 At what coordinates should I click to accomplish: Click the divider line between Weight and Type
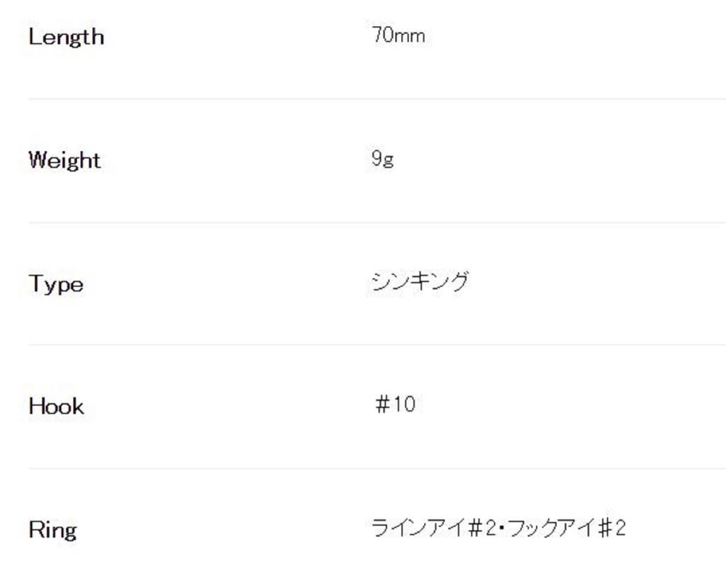click(x=376, y=222)
